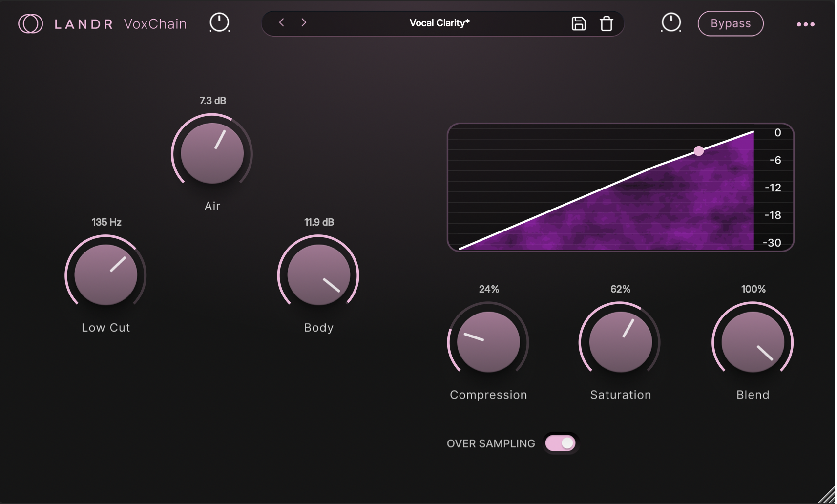The image size is (837, 504).
Task: Click the 11.9 dB Body value
Action: pyautogui.click(x=319, y=222)
